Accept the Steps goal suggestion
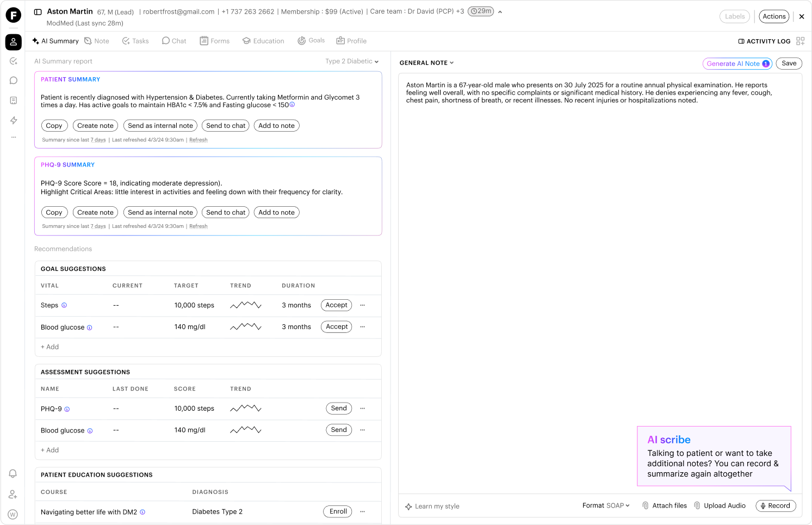The image size is (812, 525). [x=336, y=305]
